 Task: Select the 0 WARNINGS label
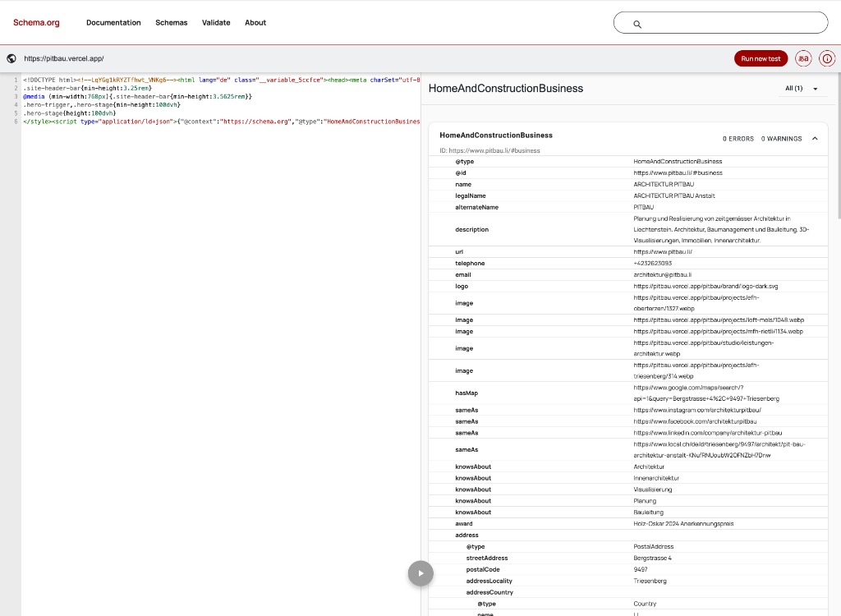click(782, 139)
